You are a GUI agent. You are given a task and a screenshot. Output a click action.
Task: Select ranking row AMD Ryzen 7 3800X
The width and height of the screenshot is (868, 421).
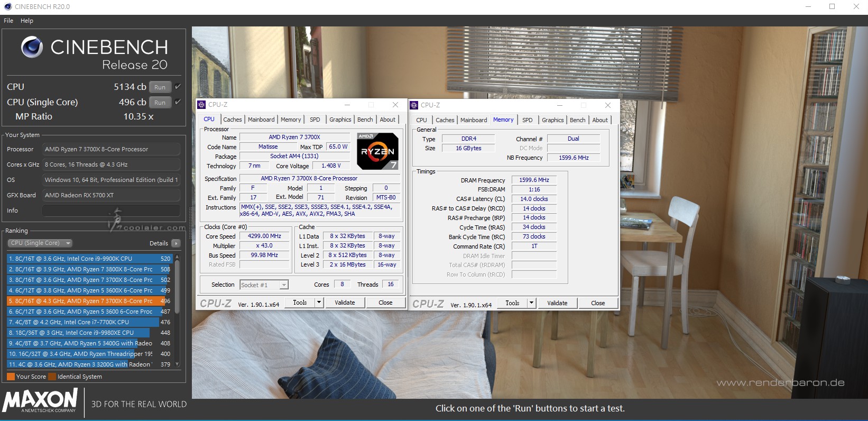point(90,269)
